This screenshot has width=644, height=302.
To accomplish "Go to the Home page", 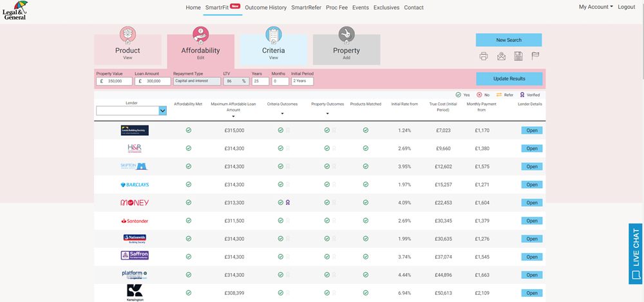I will click(x=193, y=7).
